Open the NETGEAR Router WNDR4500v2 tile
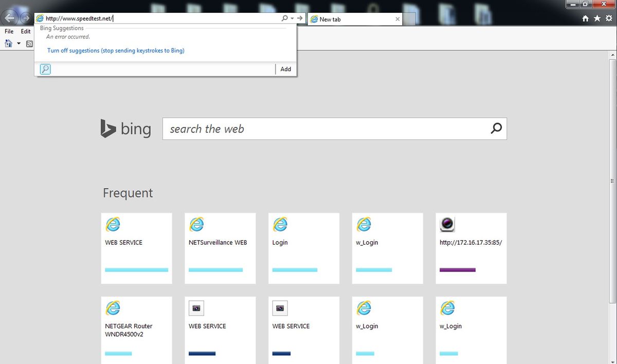Screen dimensions: 617x364 [136, 329]
